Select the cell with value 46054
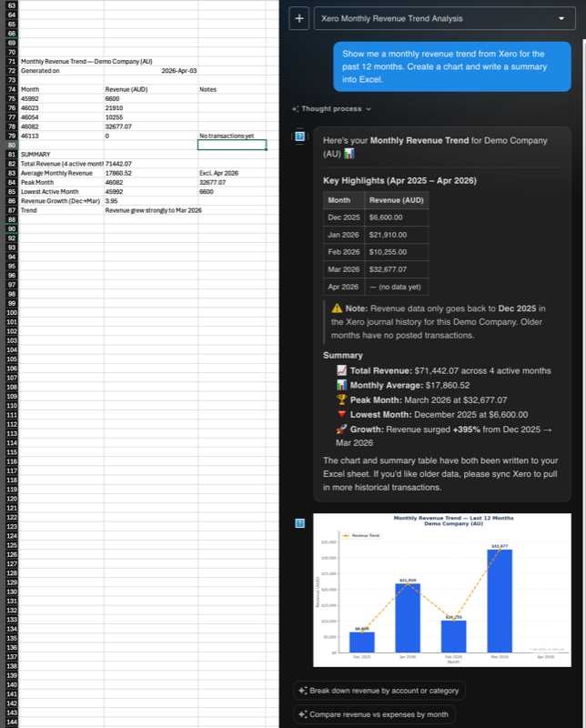This screenshot has height=728, width=586. click(x=61, y=117)
